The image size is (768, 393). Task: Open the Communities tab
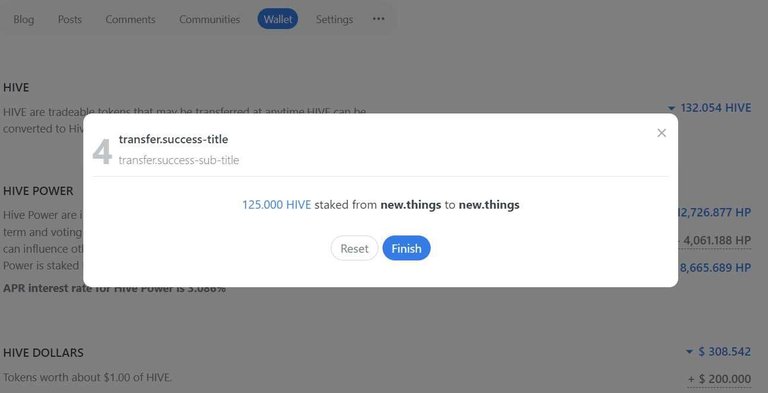click(209, 20)
